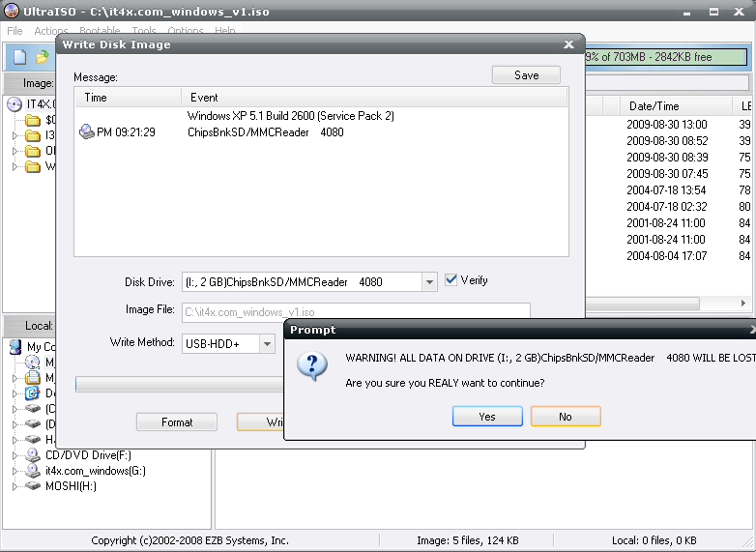Click the ChipsBnkSD/MMCReader event row icon

coord(87,131)
